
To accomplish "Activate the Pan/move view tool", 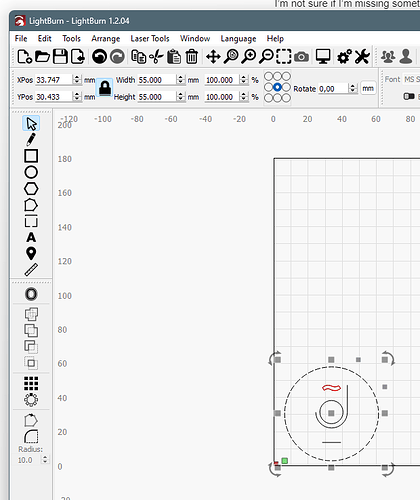I will point(213,56).
